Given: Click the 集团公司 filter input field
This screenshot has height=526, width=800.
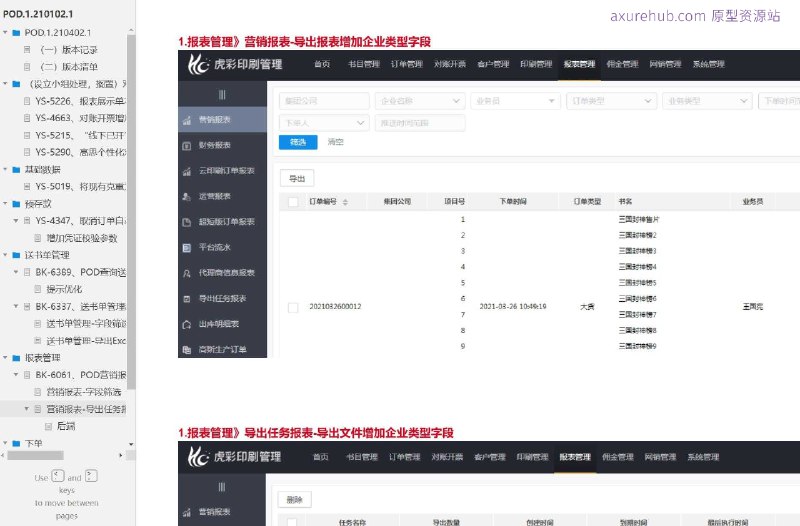Looking at the screenshot, I should pos(324,101).
